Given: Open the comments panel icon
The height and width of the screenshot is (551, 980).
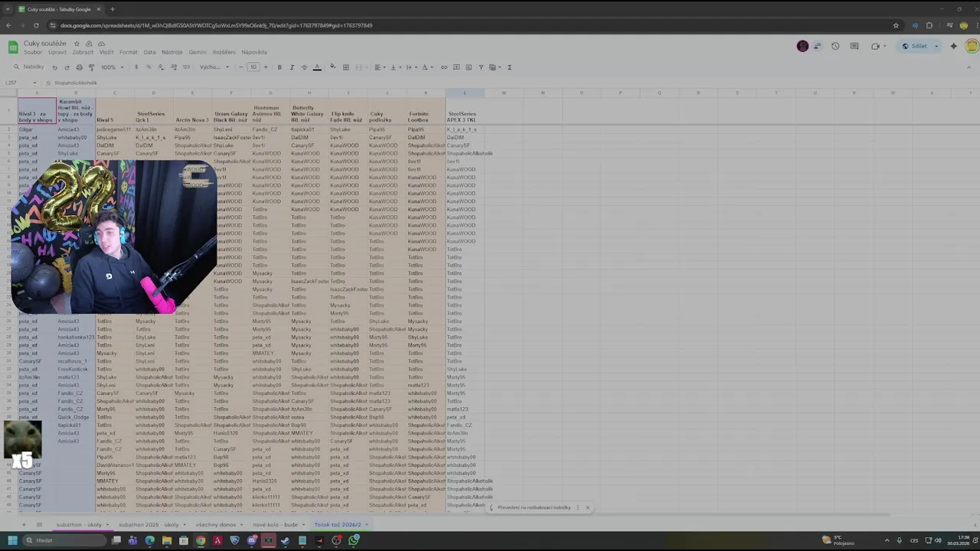Looking at the screenshot, I should tap(855, 46).
